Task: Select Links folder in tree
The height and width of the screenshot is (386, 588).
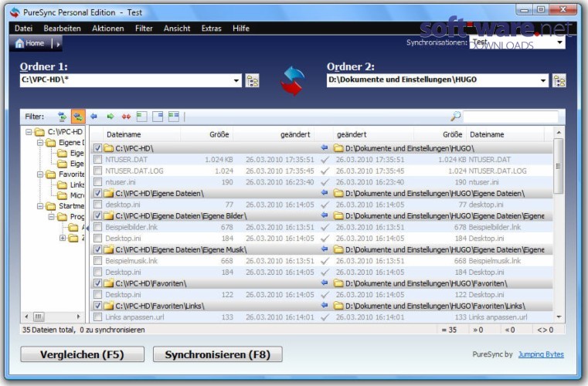Action: (x=72, y=185)
